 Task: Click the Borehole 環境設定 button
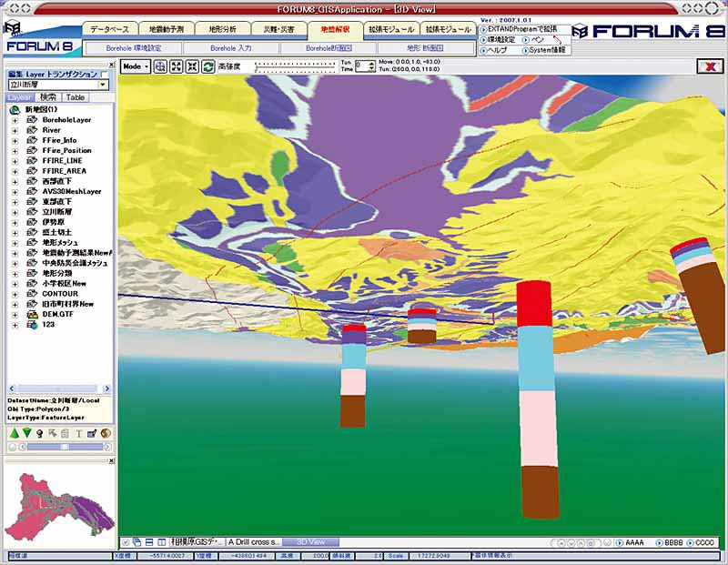[x=134, y=48]
